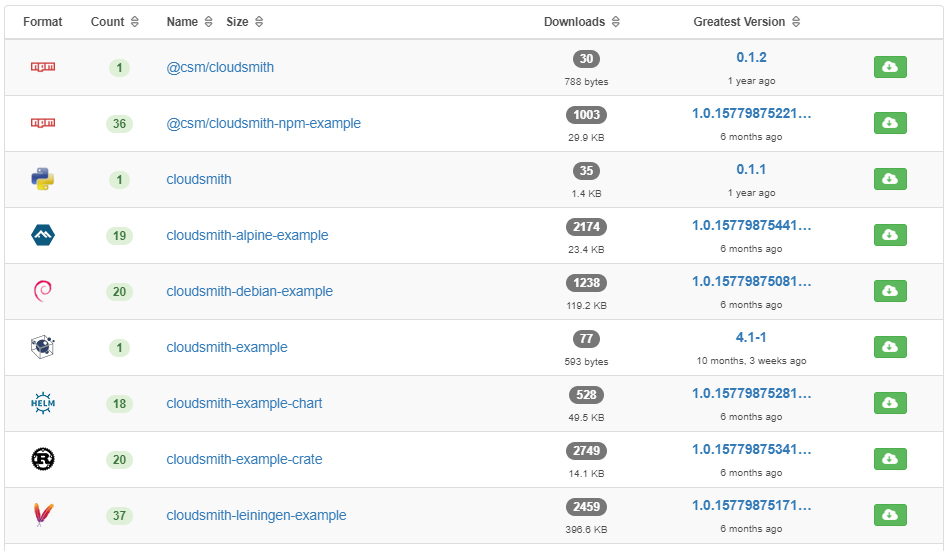
Task: Click the '788 bytes' size text
Action: [586, 82]
